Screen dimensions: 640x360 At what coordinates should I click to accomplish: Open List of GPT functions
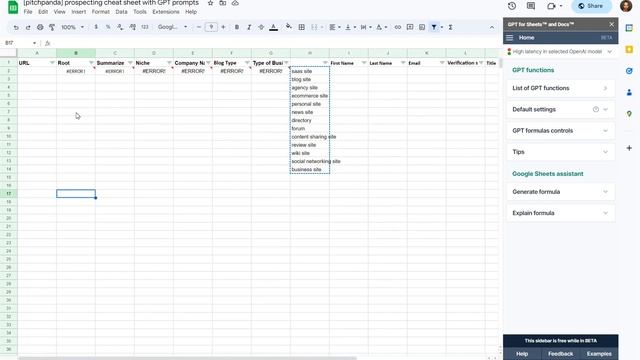[560, 88]
